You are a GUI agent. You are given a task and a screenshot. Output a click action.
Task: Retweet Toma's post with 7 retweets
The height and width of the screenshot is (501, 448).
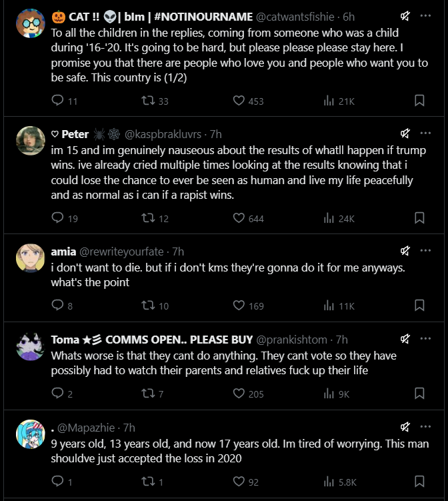149,394
